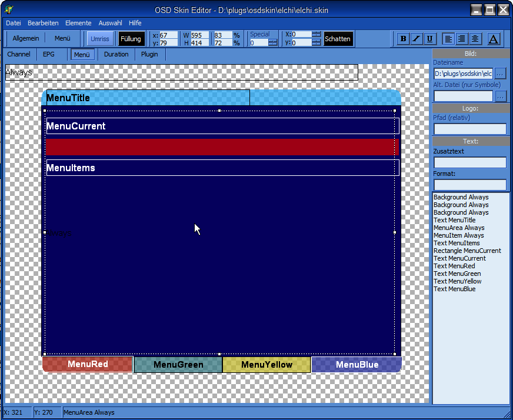Image resolution: width=513 pixels, height=420 pixels.
Task: Open the Füllung fill color swatch
Action: (131, 39)
